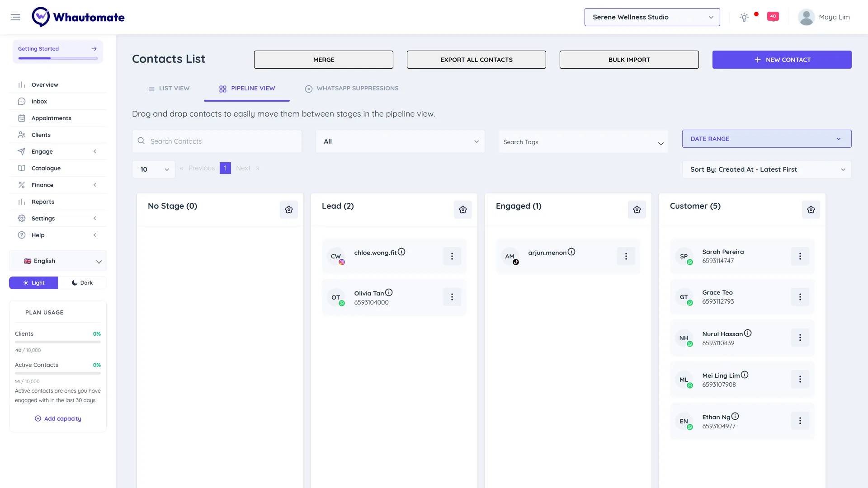Expand the Finance sidebar menu
This screenshot has width=868, height=488.
coord(58,185)
